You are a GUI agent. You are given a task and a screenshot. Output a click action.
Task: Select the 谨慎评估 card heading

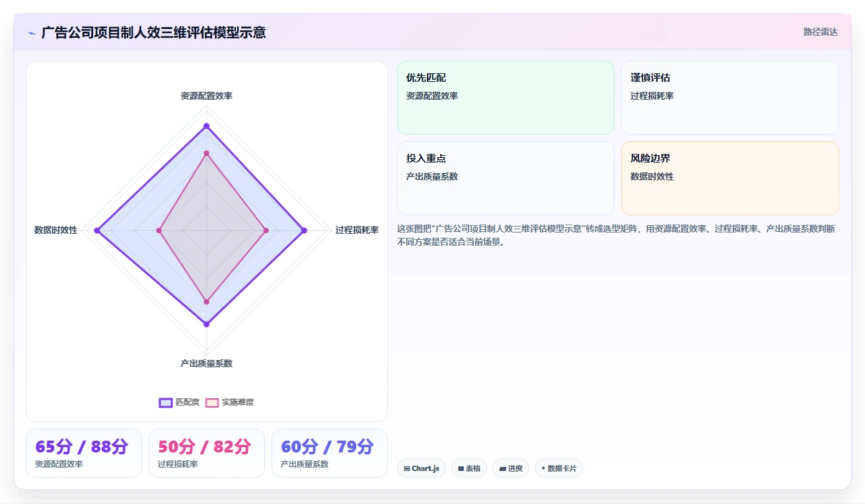coord(650,78)
